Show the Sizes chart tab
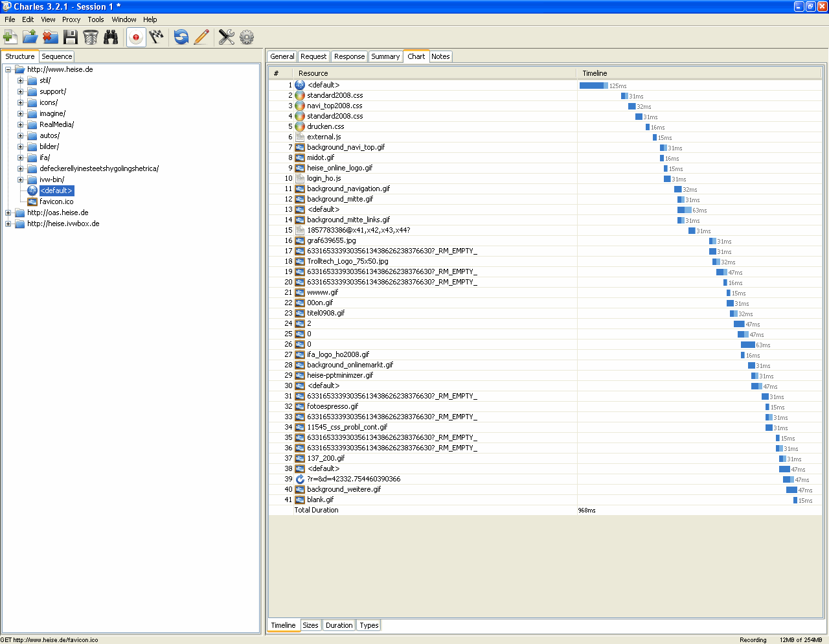Screen dimensions: 829x644 [310, 625]
